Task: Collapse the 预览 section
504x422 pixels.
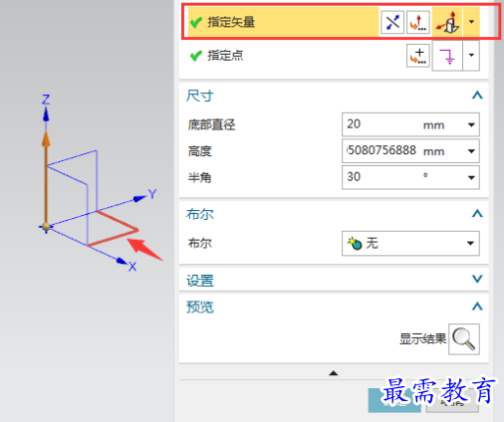Action: pyautogui.click(x=477, y=307)
